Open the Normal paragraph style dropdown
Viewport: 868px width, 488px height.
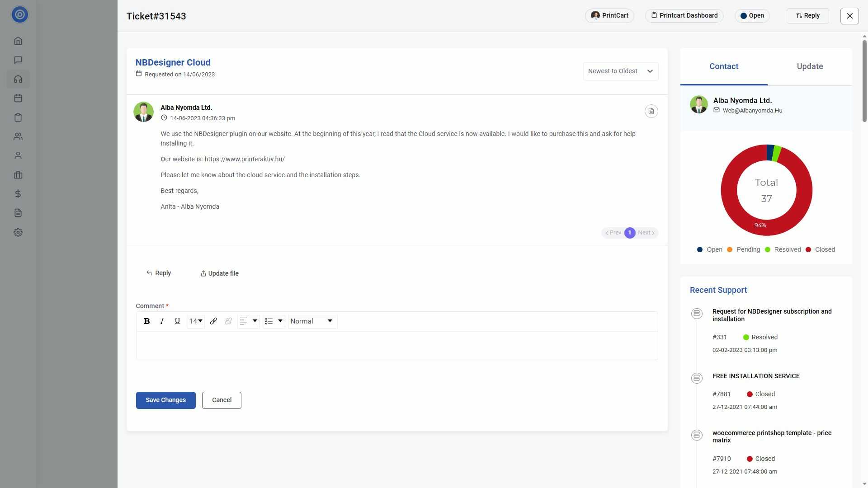(x=312, y=321)
